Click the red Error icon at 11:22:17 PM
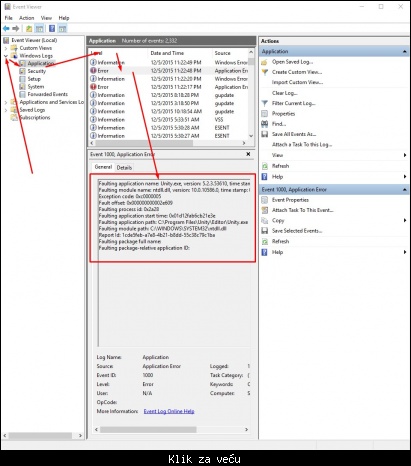This screenshot has height=466, width=411. pos(93,87)
